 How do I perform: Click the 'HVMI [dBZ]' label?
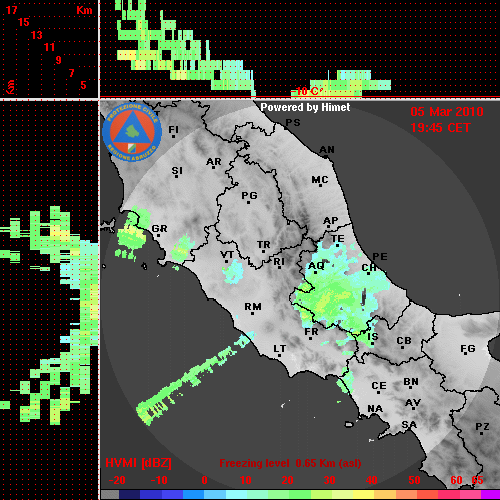pos(138,463)
